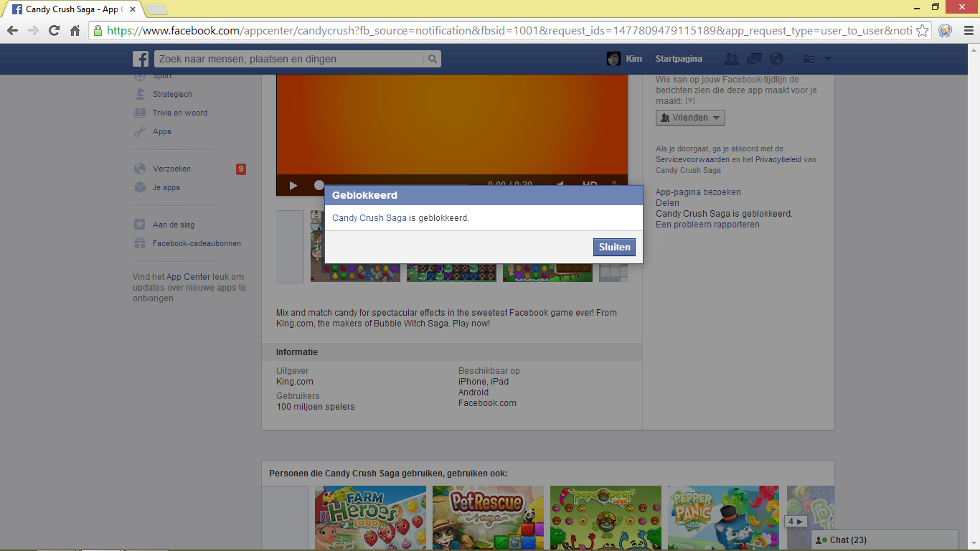Open Farm Heroes Saga thumbnail
Image resolution: width=980 pixels, height=551 pixels.
370,518
